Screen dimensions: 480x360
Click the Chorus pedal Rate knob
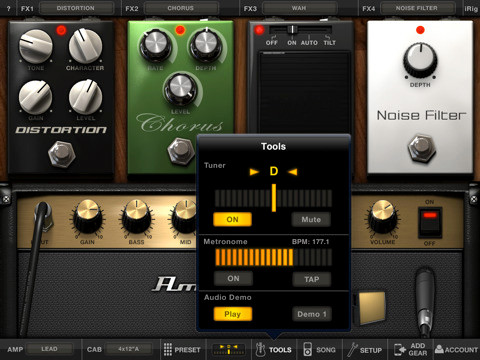click(x=155, y=46)
